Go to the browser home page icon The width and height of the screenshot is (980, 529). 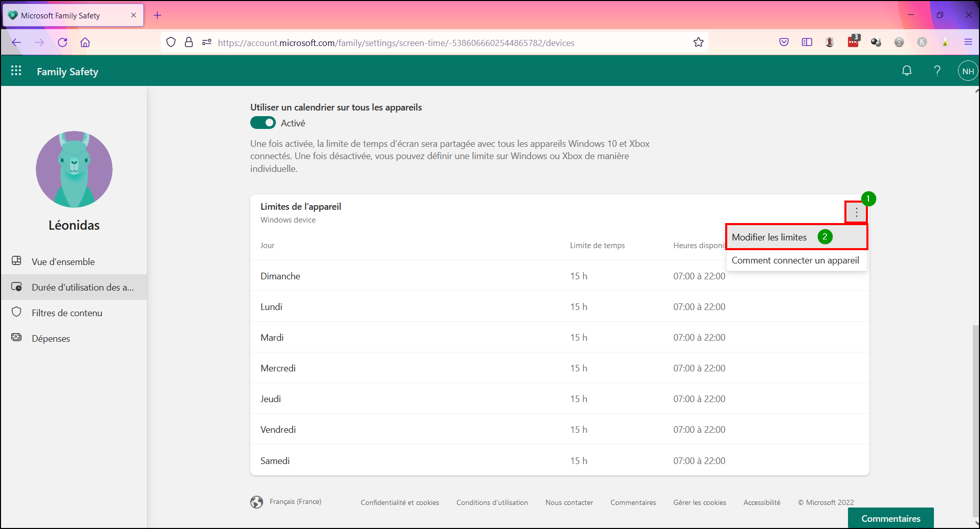click(85, 42)
